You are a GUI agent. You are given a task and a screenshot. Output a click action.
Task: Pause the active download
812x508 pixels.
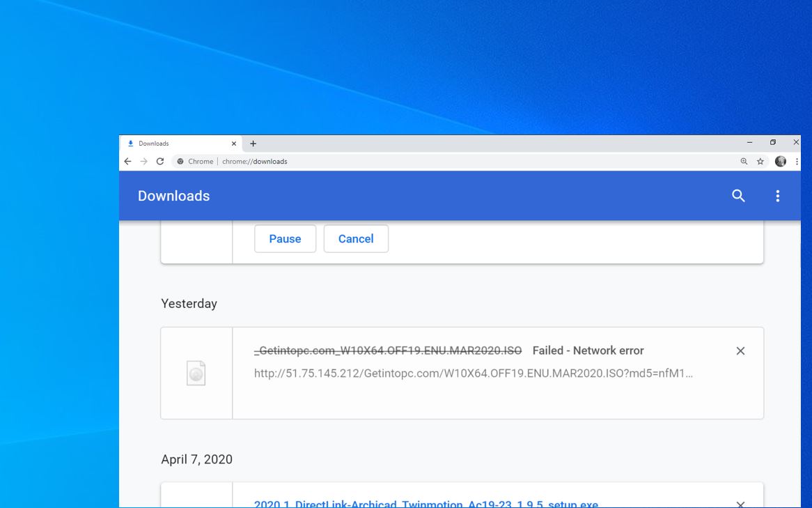pyautogui.click(x=285, y=238)
